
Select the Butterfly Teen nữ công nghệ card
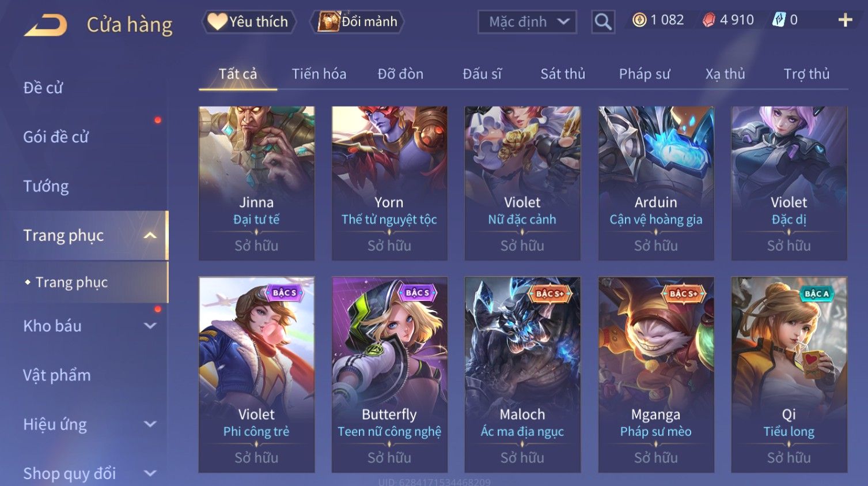click(x=389, y=375)
